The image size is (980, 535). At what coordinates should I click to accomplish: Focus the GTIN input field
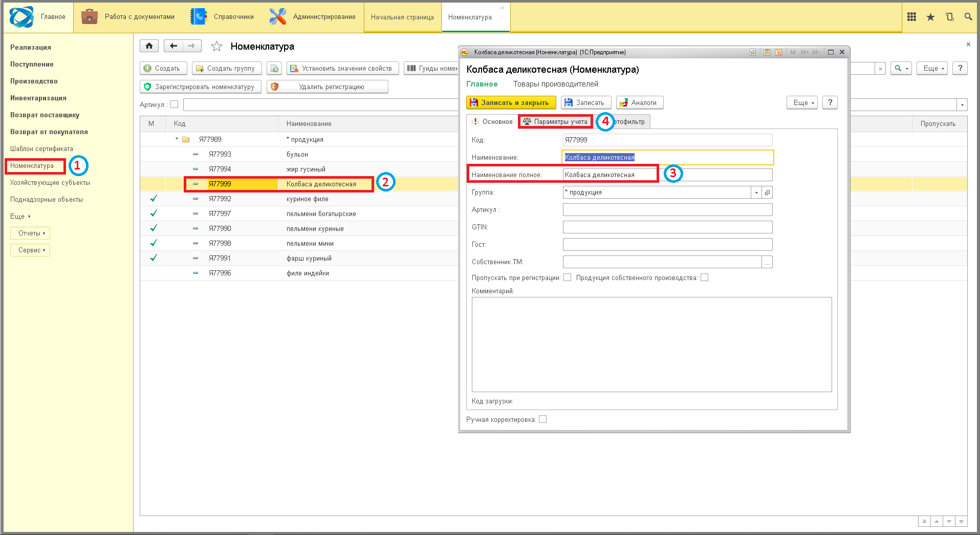(667, 227)
